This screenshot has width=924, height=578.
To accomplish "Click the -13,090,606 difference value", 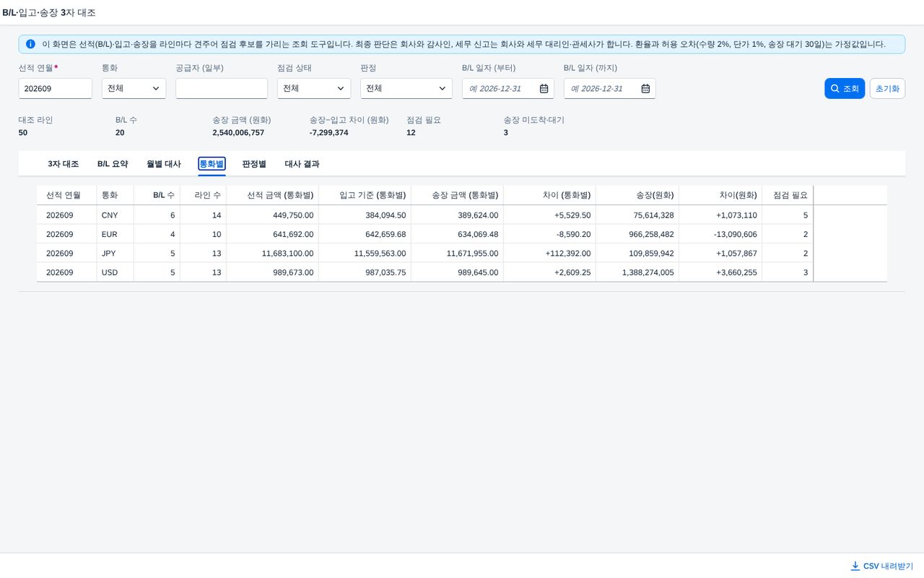I will coord(736,234).
